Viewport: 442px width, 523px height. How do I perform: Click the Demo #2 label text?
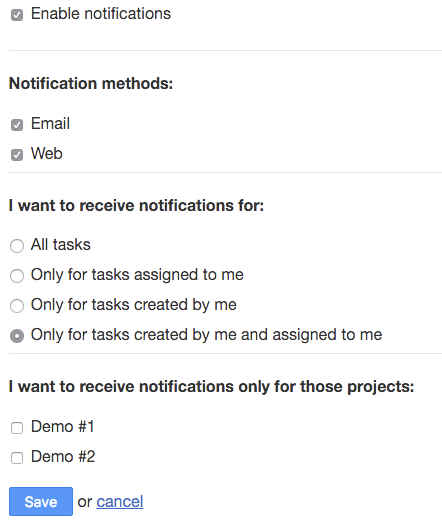tap(63, 457)
